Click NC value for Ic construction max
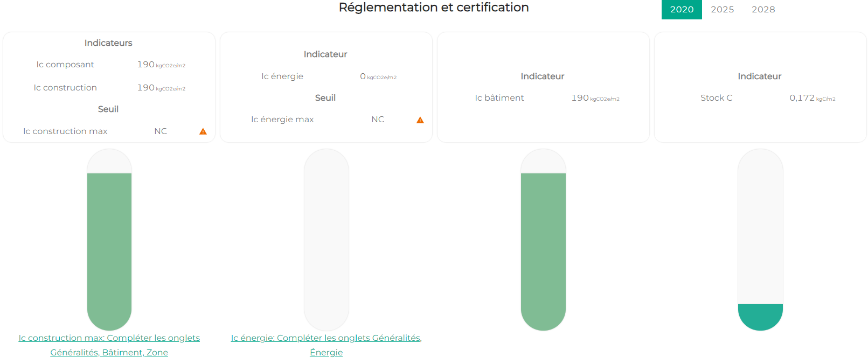The image size is (868, 364). point(161,131)
